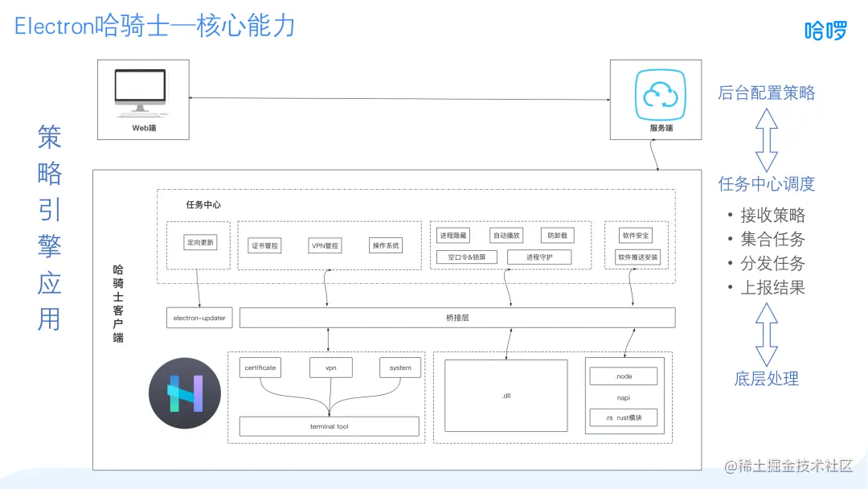Click the .rs rust模块 box

click(x=624, y=417)
